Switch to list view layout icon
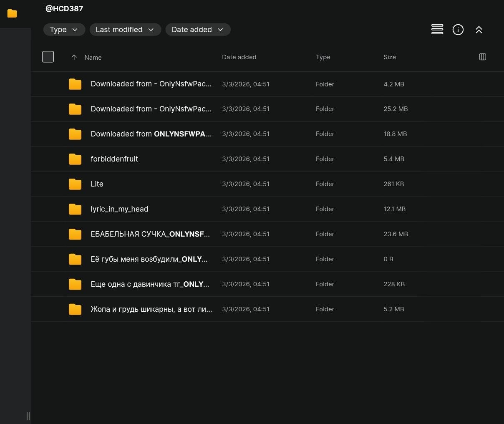The image size is (504, 424). (437, 30)
